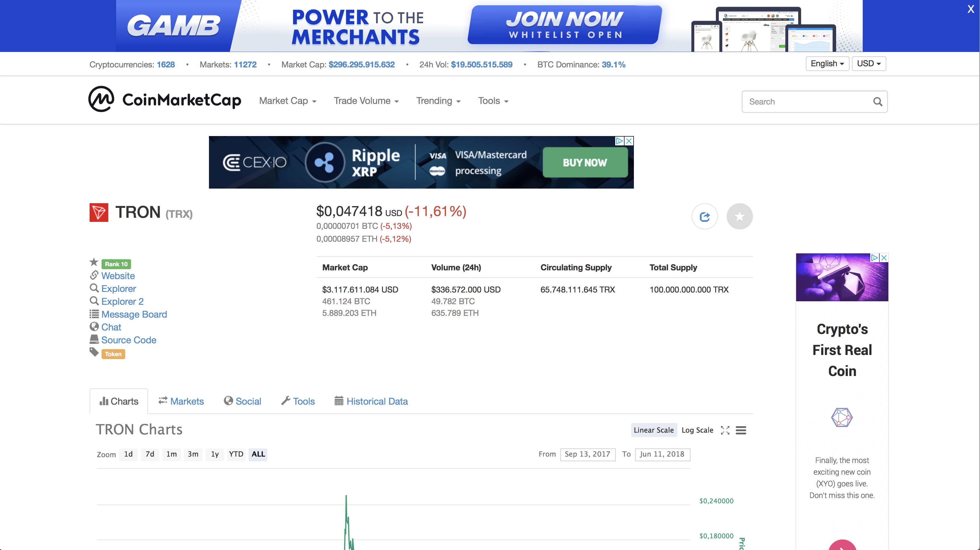The image size is (980, 550).
Task: Open the USD currency dropdown
Action: tap(869, 64)
